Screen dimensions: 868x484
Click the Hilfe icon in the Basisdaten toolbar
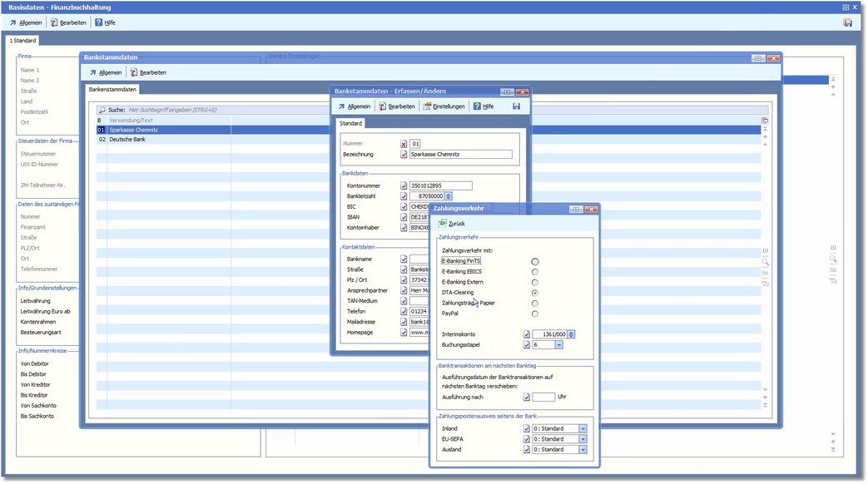tap(99, 22)
